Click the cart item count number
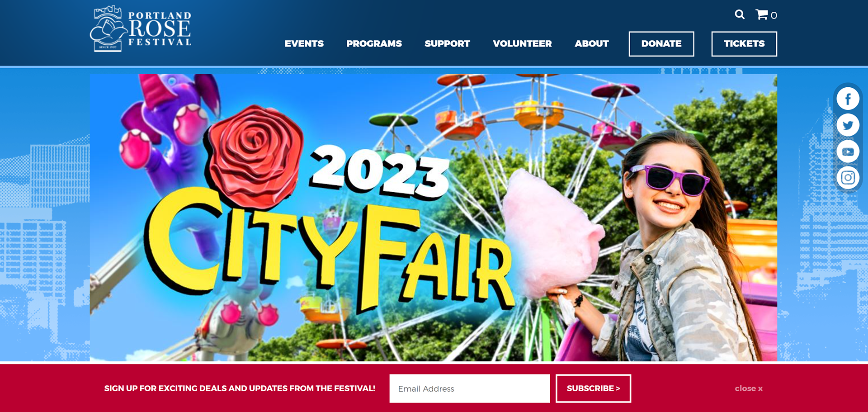868x412 pixels. [774, 15]
